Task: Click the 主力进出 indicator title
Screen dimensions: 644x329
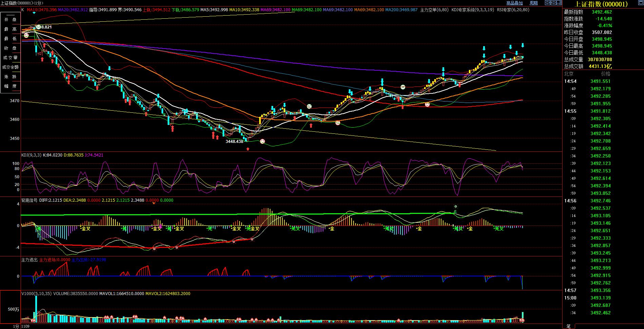Action: point(29,260)
